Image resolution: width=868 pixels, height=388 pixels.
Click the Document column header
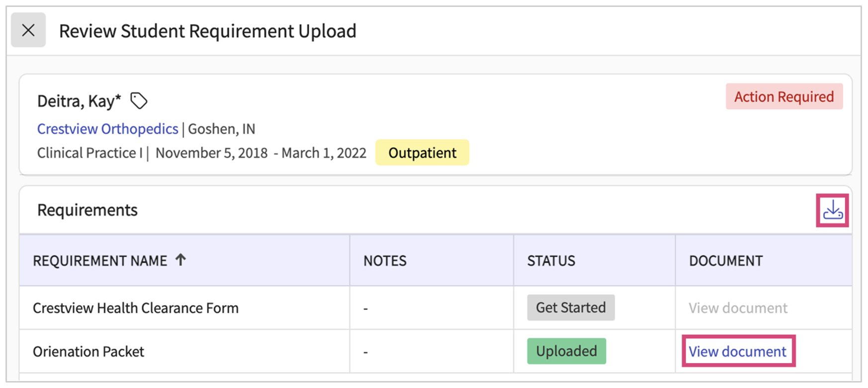[725, 261]
